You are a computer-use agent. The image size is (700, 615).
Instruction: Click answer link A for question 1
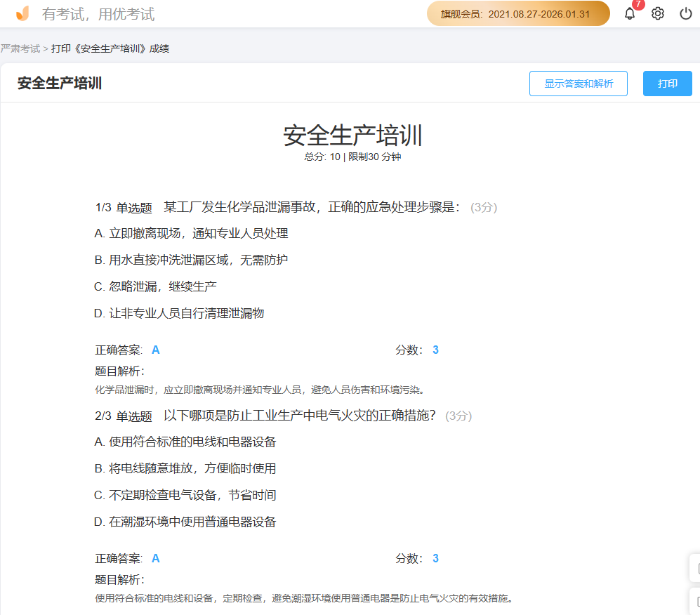[x=155, y=349]
